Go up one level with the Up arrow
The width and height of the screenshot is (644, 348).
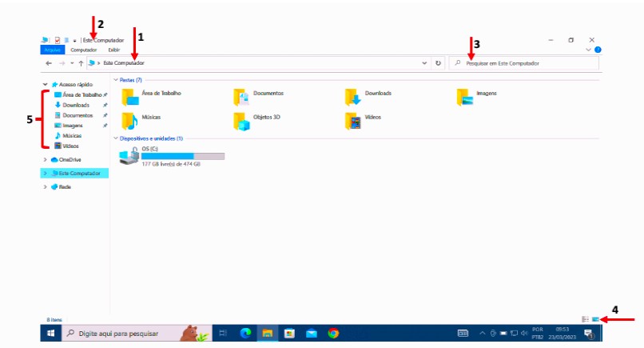pyautogui.click(x=81, y=63)
